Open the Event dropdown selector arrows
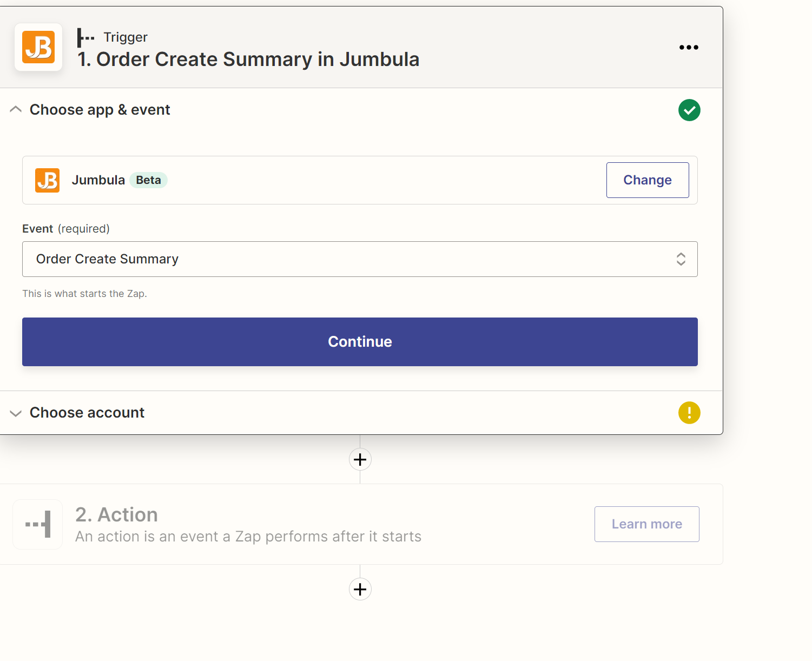This screenshot has width=812, height=661. [x=681, y=259]
